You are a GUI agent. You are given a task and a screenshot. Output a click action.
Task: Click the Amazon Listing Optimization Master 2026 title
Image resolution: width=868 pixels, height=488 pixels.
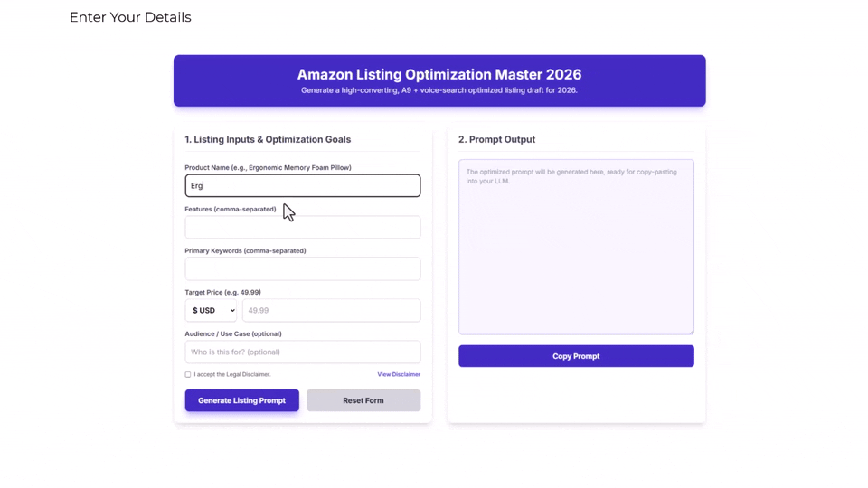(x=439, y=75)
